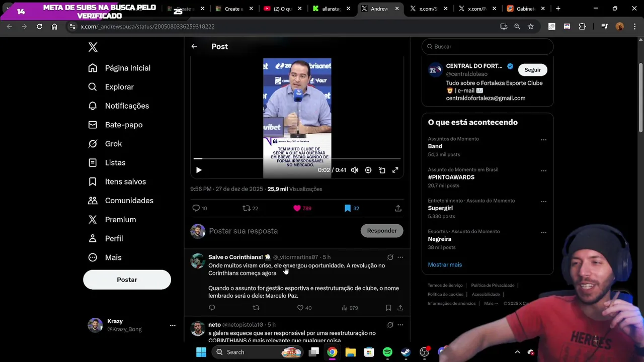Open Política de Privacidade link

pyautogui.click(x=493, y=285)
